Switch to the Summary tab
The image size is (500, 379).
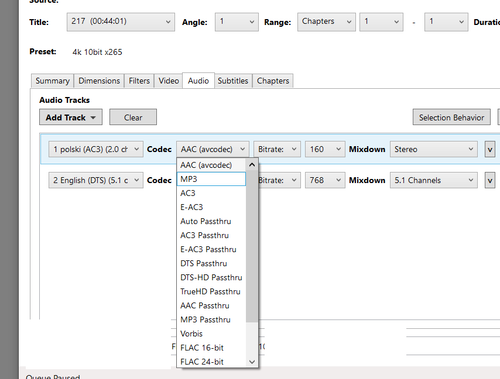point(52,81)
